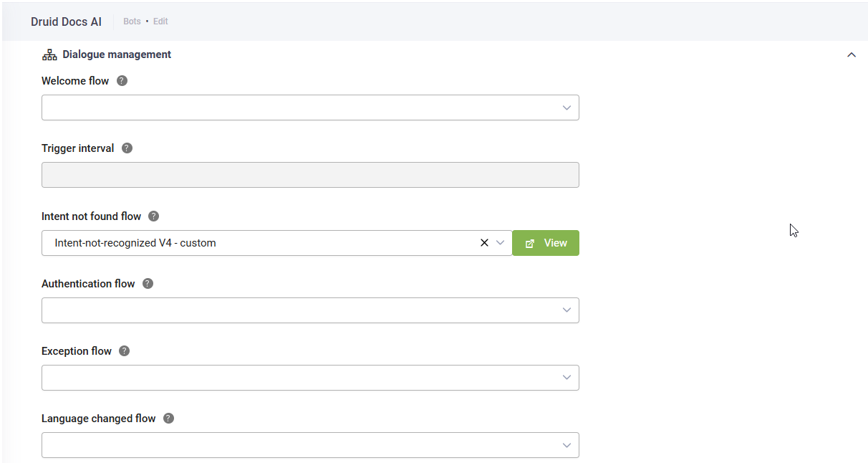Clear the Intent-not-recognized V4 selection with X
The width and height of the screenshot is (868, 463).
[x=484, y=243]
